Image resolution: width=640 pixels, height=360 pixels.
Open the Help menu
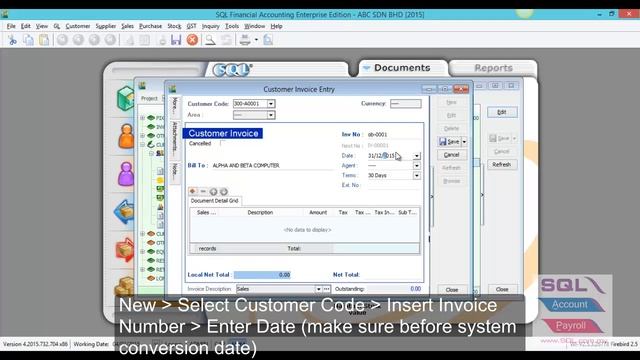coord(276,26)
